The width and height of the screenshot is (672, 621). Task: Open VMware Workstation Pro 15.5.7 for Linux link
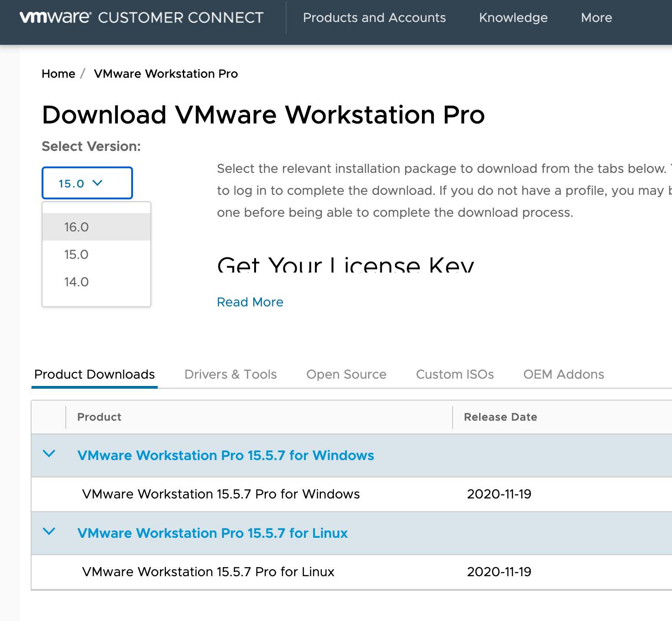click(213, 533)
